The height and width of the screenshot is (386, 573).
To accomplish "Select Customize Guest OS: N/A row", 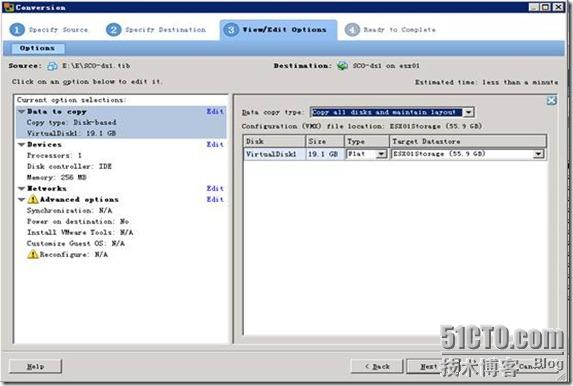I will click(x=76, y=243).
